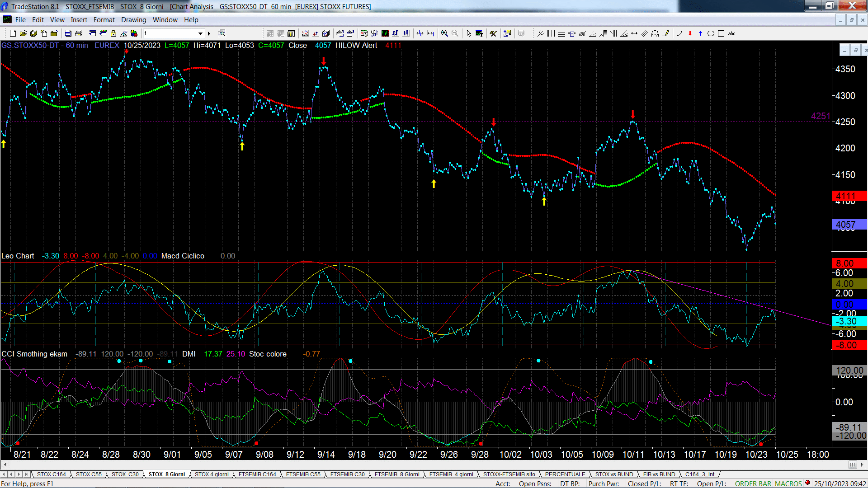Open the Edit menu
The height and width of the screenshot is (488, 868).
(x=38, y=20)
